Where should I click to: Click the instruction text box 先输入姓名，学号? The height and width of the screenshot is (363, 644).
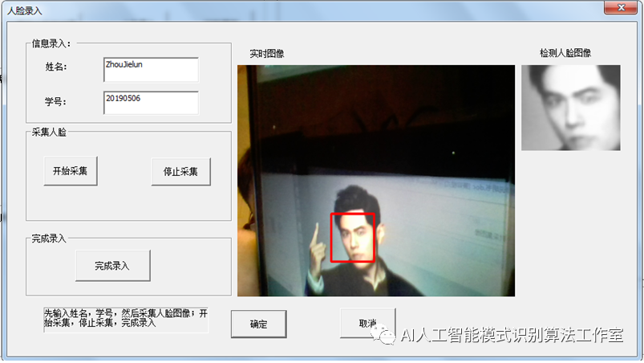click(x=126, y=320)
